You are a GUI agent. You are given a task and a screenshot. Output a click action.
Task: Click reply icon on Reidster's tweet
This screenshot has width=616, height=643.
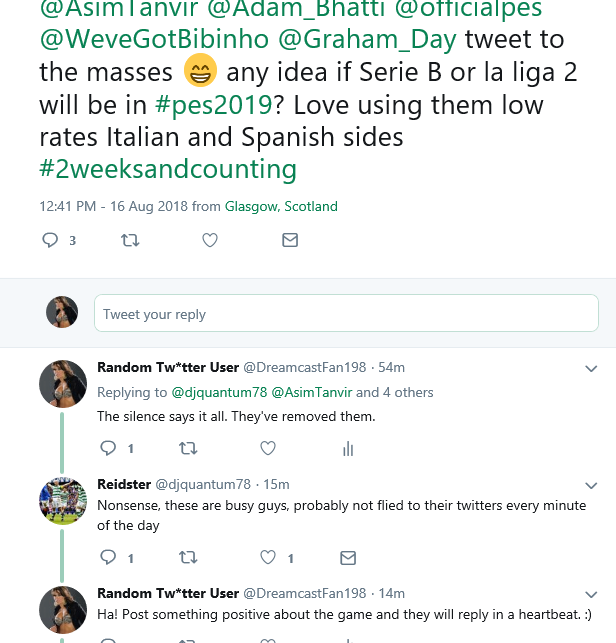point(107,557)
